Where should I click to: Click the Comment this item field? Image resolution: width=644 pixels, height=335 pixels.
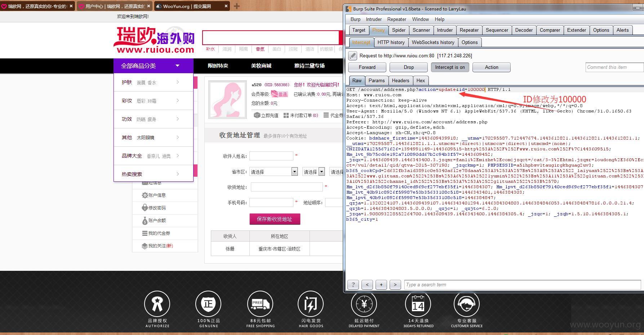click(x=614, y=67)
